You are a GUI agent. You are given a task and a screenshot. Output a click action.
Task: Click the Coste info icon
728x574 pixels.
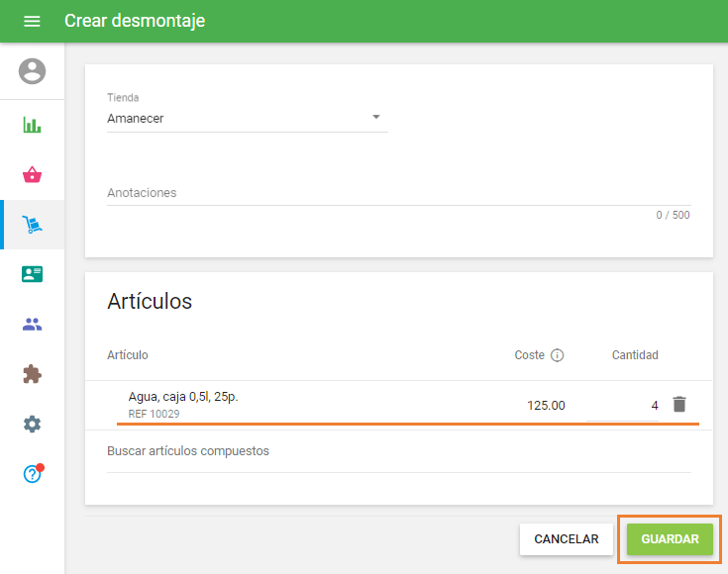557,355
